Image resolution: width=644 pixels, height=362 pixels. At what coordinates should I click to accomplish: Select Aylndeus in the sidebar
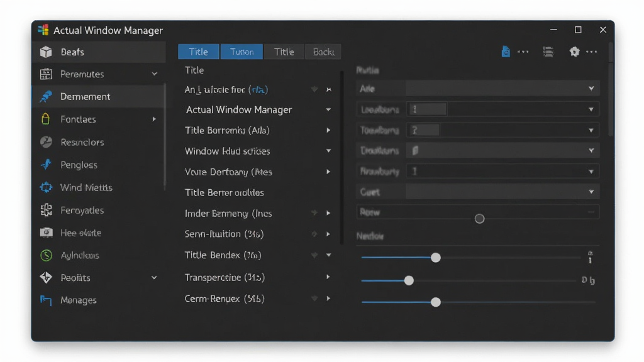tap(99, 255)
